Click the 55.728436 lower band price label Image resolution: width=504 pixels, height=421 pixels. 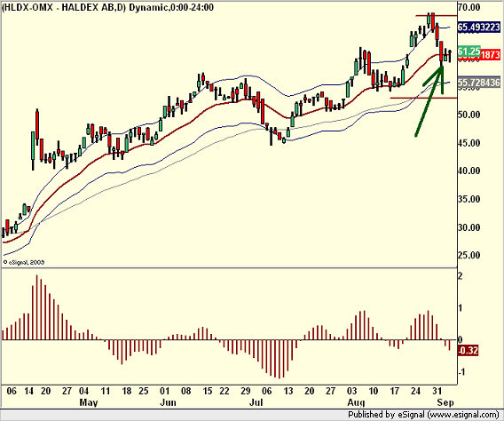[479, 83]
